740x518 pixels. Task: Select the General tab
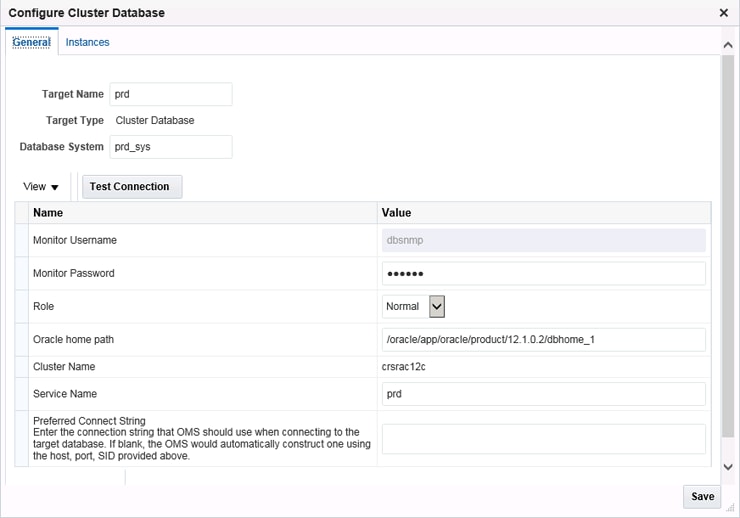point(31,42)
